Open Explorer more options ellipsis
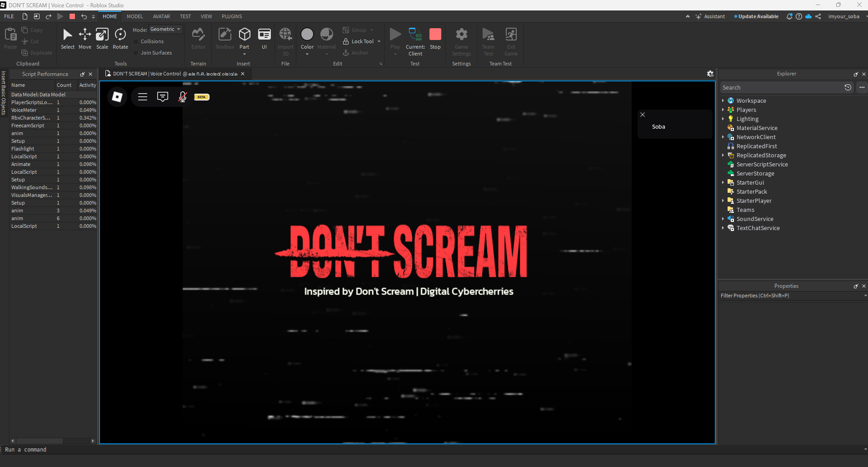 [862, 87]
